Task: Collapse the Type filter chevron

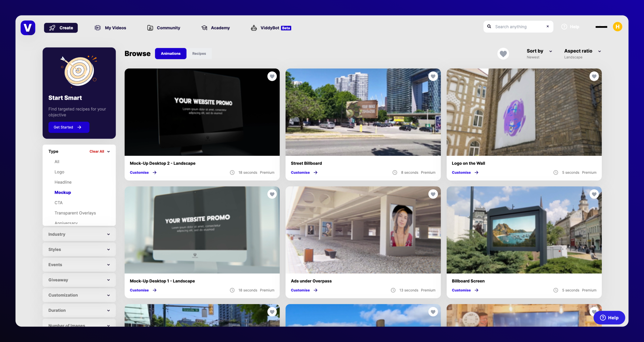Action: [x=108, y=152]
